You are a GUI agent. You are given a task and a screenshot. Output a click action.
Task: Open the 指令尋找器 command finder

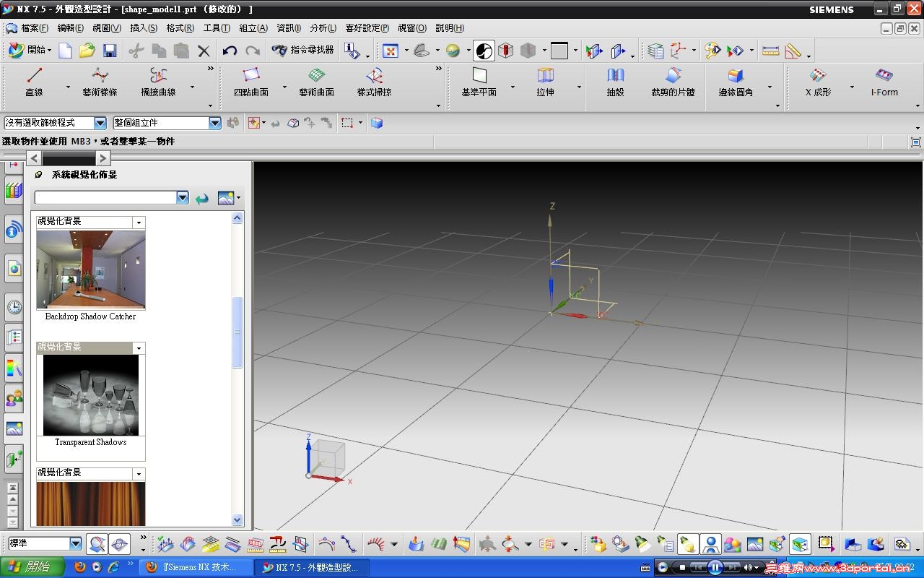click(x=303, y=50)
